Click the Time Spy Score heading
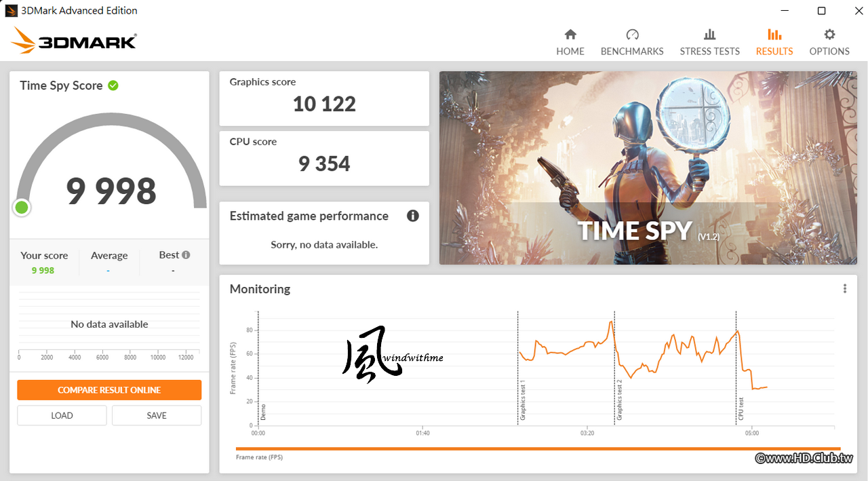This screenshot has height=481, width=868. (x=61, y=85)
